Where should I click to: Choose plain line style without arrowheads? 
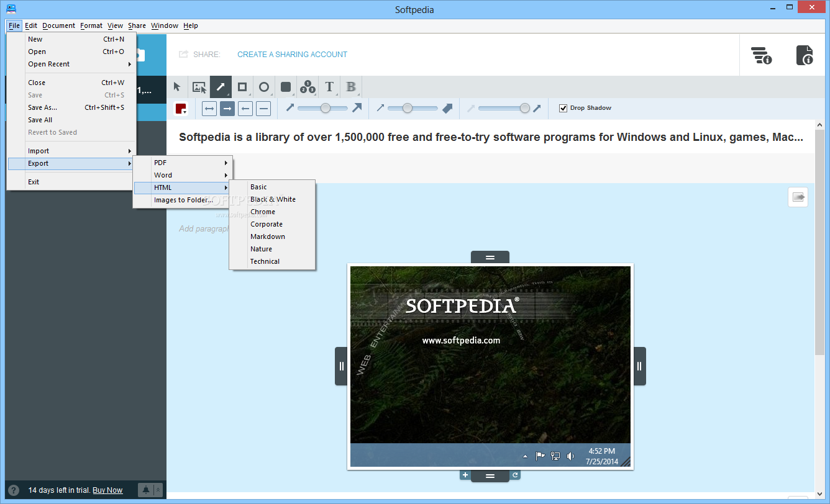263,109
